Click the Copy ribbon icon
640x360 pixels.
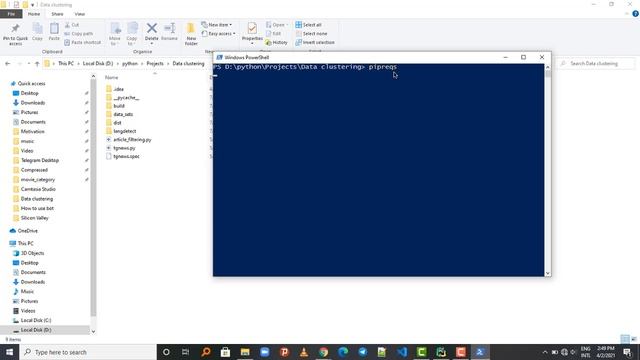point(38,29)
